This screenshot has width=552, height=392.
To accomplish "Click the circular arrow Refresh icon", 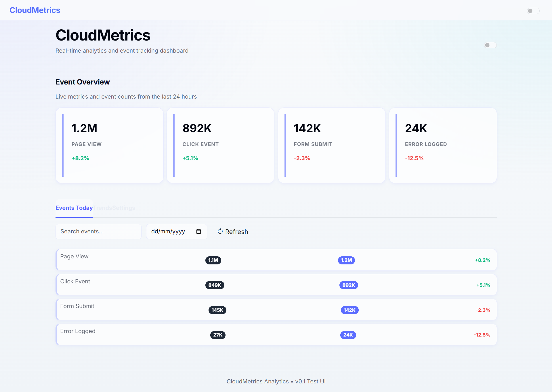I will (220, 232).
